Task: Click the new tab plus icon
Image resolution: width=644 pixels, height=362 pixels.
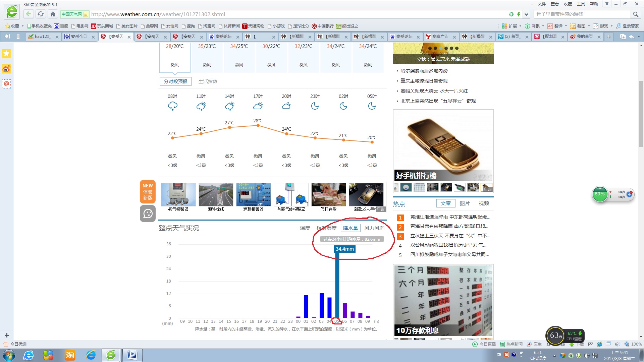Action: point(608,37)
